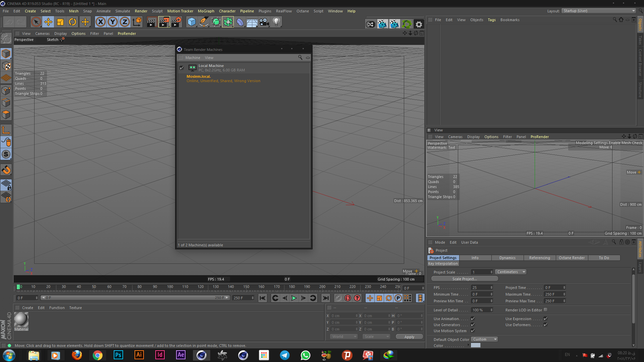The image size is (644, 362).
Task: Toggle the Y axis lock
Action: [113, 22]
